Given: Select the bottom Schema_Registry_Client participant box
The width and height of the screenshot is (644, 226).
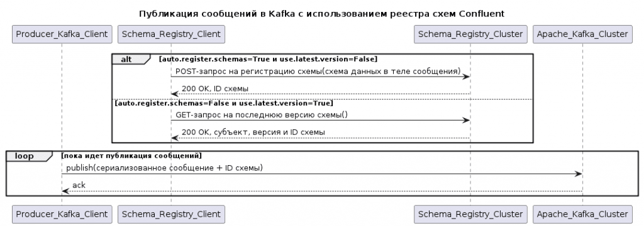Looking at the screenshot, I should (171, 214).
